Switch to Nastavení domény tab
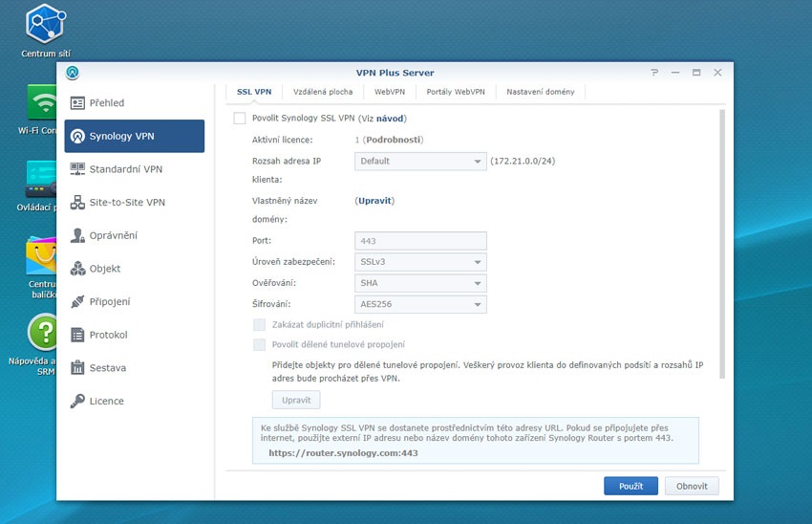This screenshot has width=812, height=524. coord(541,92)
